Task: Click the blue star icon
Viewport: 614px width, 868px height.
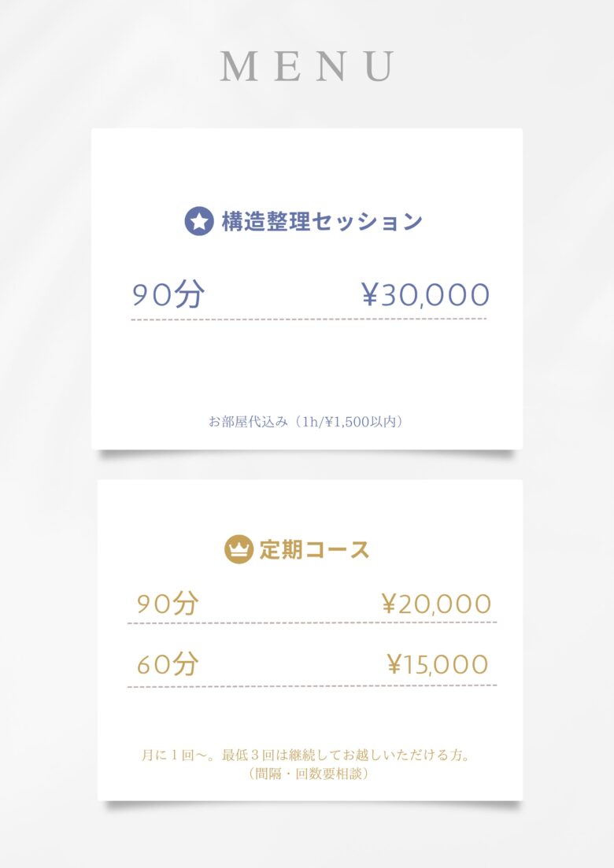Action: click(x=199, y=222)
